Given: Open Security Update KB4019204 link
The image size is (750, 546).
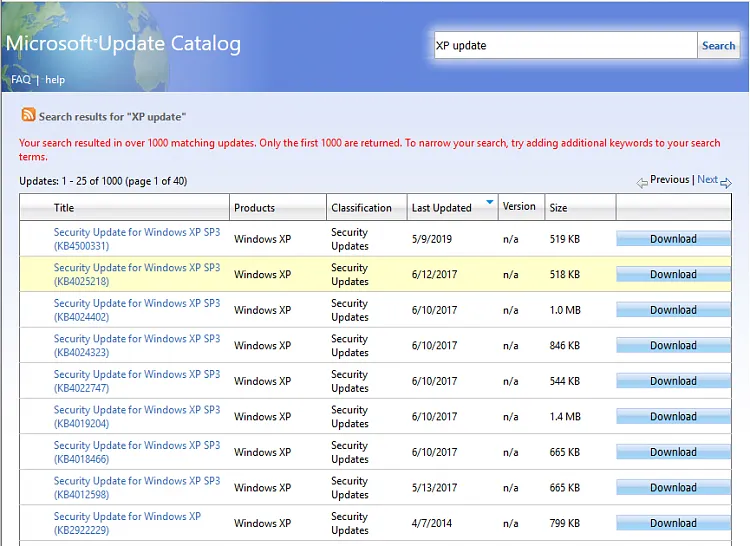Looking at the screenshot, I should pyautogui.click(x=137, y=416).
